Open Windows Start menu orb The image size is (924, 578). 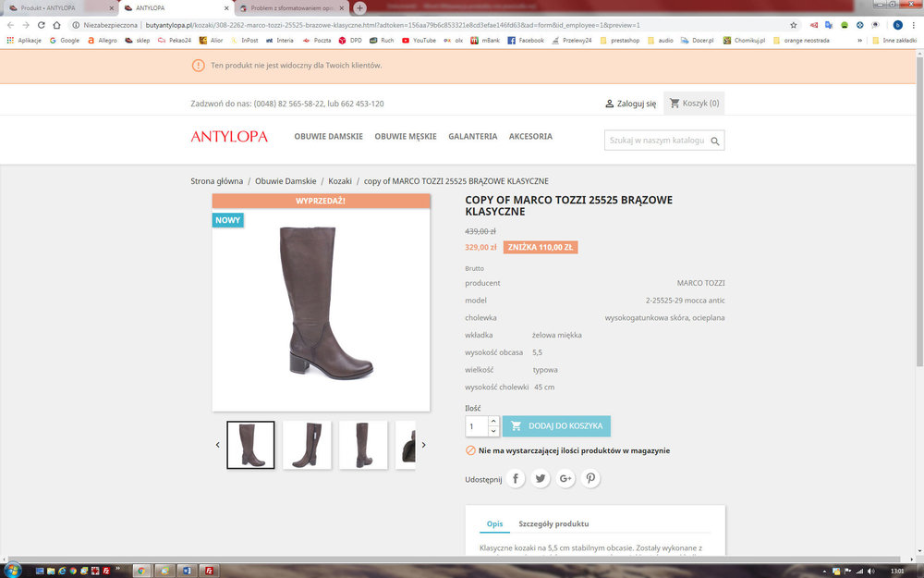tap(12, 570)
